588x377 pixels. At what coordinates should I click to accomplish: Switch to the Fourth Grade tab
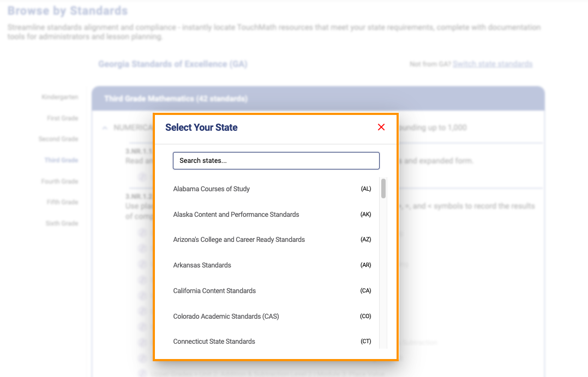(59, 181)
